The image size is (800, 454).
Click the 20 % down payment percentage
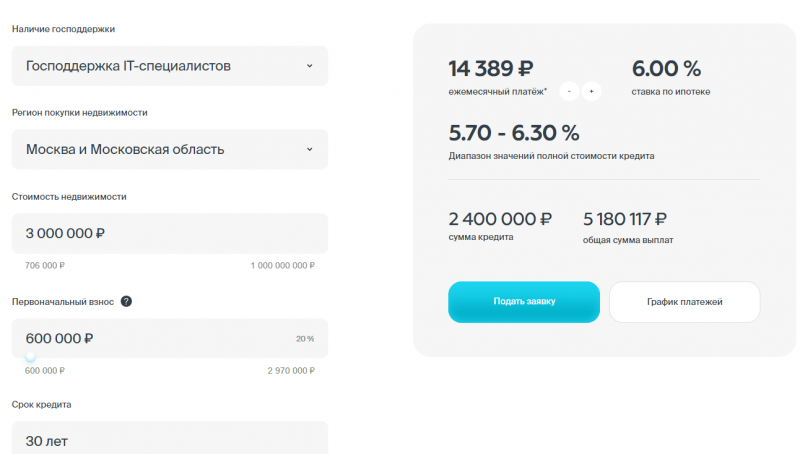coord(305,339)
